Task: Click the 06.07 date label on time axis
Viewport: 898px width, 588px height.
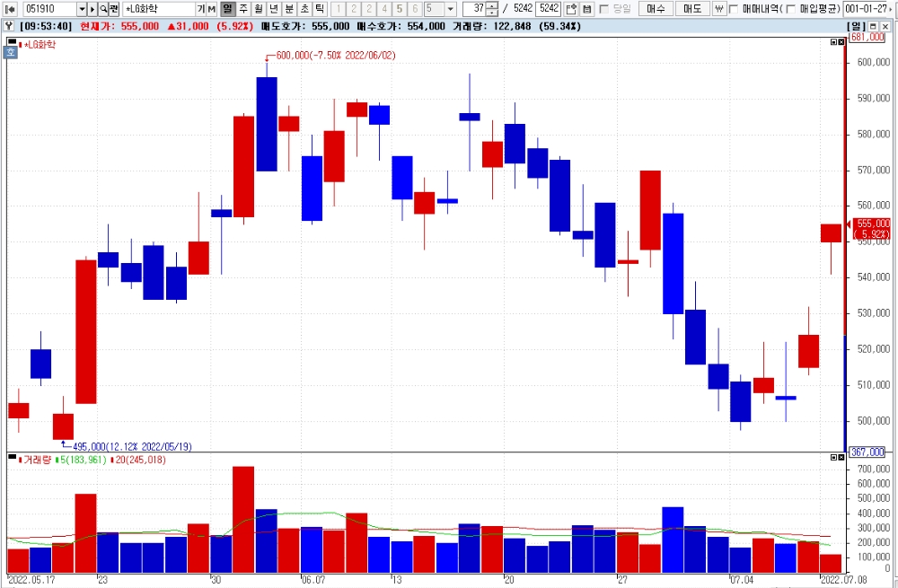Action: (x=313, y=580)
